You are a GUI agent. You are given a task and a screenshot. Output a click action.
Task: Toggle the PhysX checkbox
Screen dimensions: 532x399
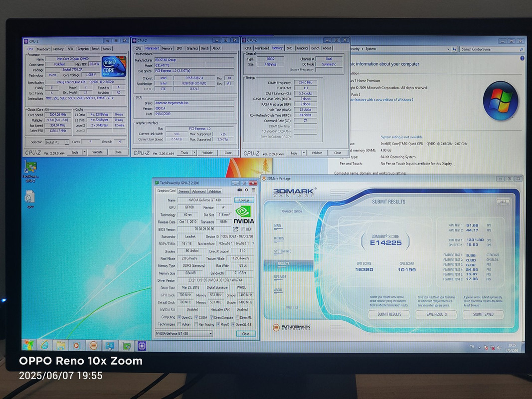coord(218,324)
